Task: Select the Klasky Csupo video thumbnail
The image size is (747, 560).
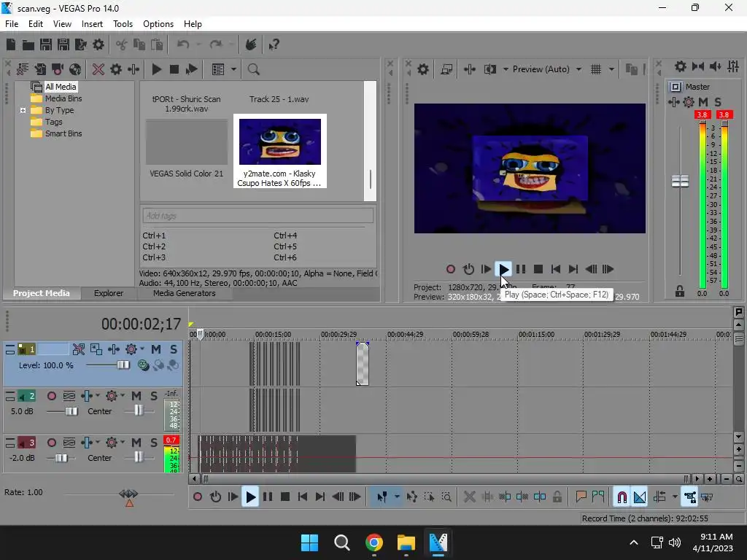Action: coord(280,141)
